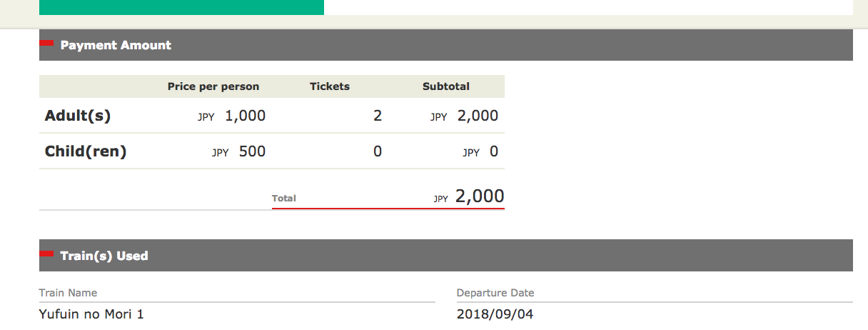The width and height of the screenshot is (868, 330).
Task: Click the Tickets column header
Action: 330,86
